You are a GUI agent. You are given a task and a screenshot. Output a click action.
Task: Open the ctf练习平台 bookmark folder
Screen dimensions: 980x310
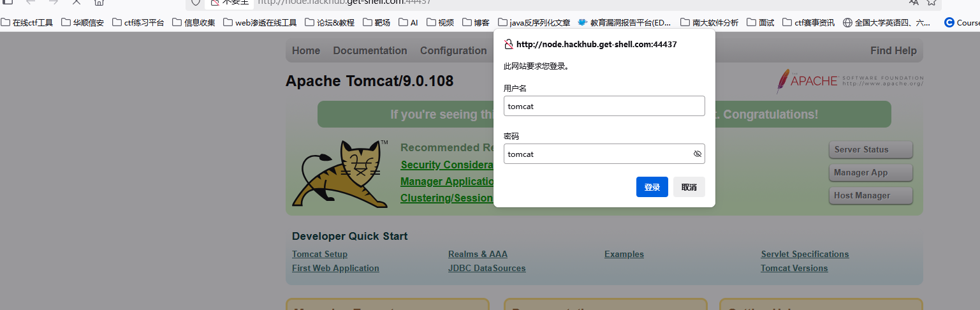tap(138, 22)
